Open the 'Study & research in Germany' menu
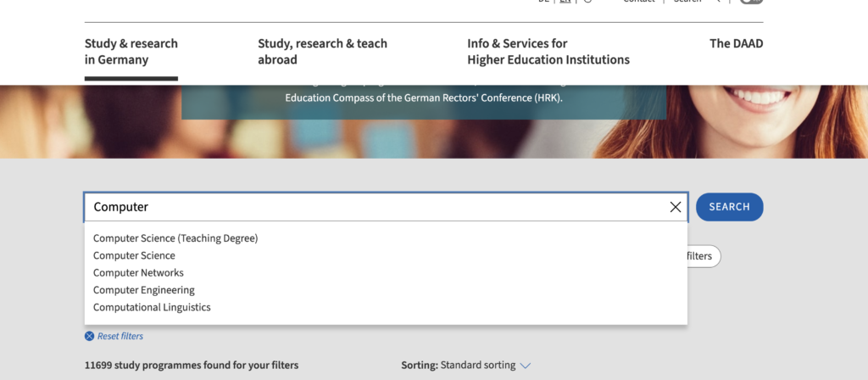 click(x=131, y=52)
